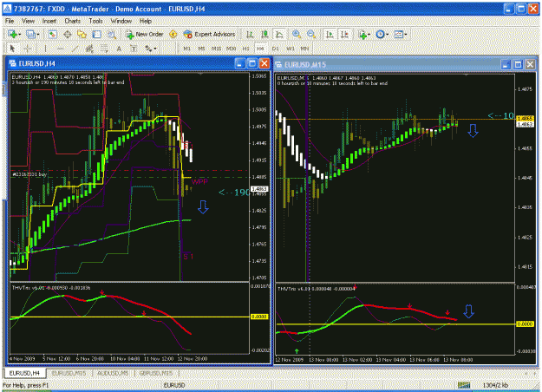Expand the Arrows tool dropdown arrow
542x392 pixels.
[x=155, y=49]
